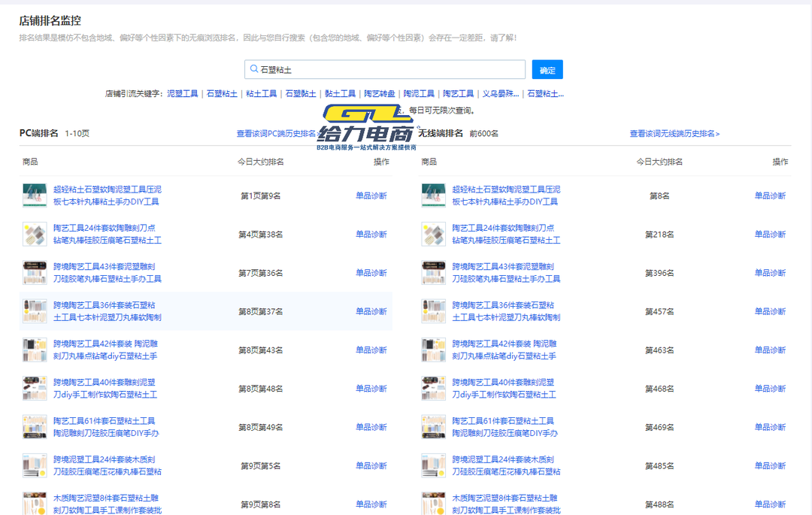The height and width of the screenshot is (515, 812).
Task: Open thumbnail of 跨境陶艺工具43件套 in 无线端 list
Action: click(434, 272)
